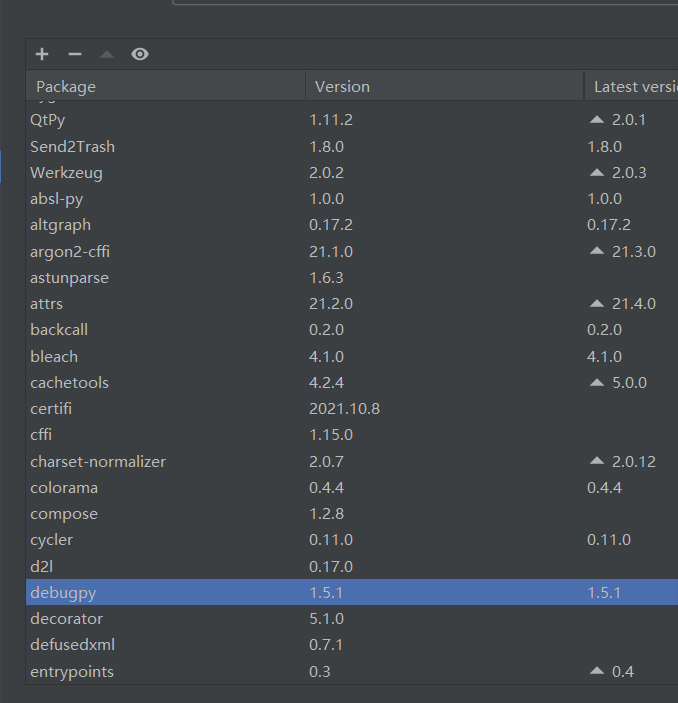Select the certifi package row
678x703 pixels.
[x=352, y=408]
